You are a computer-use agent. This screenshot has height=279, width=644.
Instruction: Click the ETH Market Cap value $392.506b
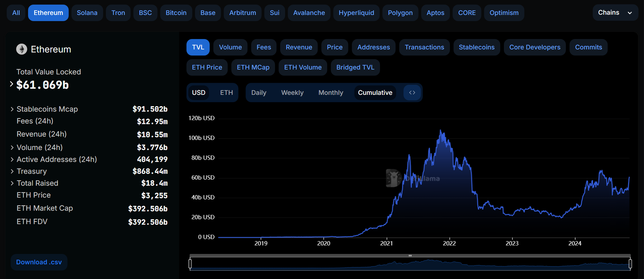point(148,209)
